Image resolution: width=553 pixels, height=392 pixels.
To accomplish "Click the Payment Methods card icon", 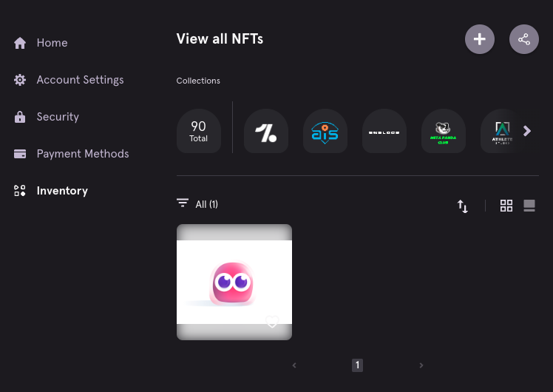I will click(20, 154).
